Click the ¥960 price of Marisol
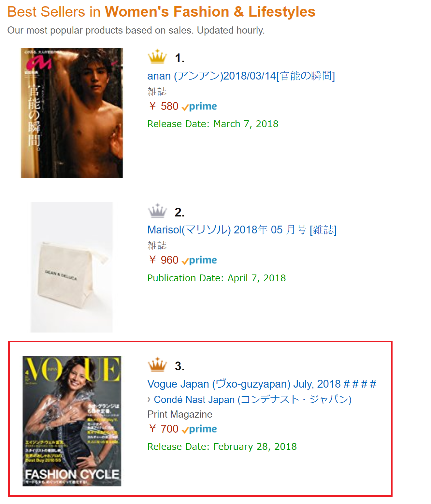 click(164, 260)
